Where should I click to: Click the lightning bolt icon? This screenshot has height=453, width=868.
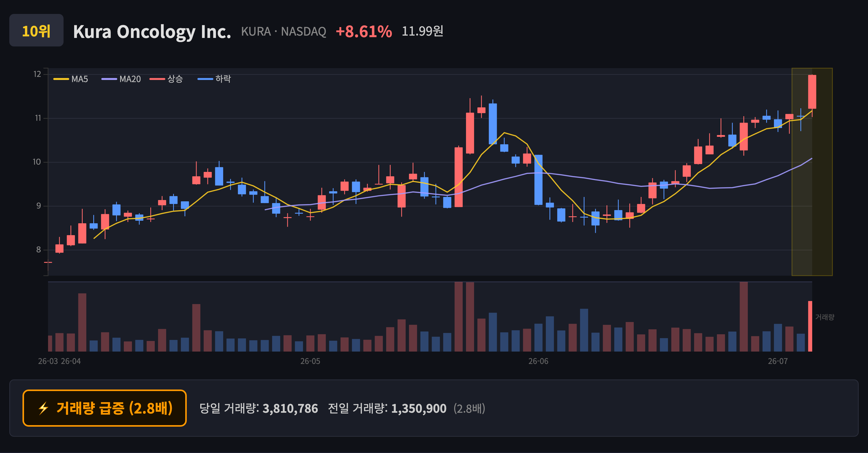click(43, 408)
